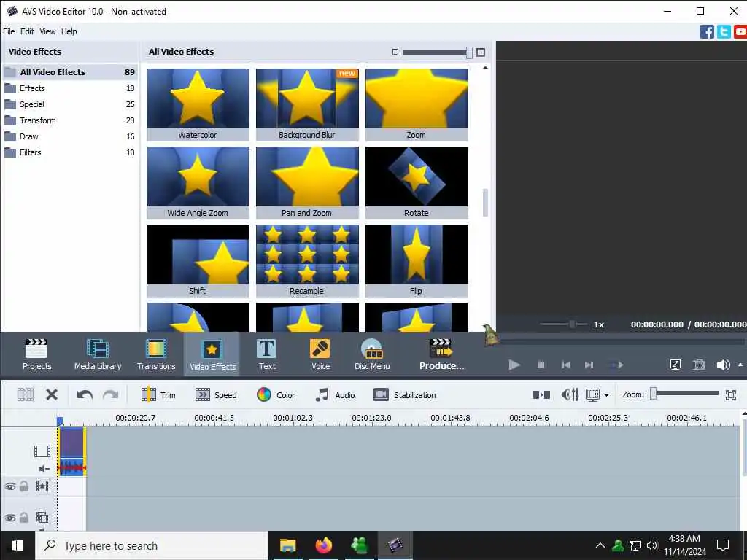Go to next frame in preview
Image resolution: width=747 pixels, height=560 pixels.
pyautogui.click(x=589, y=365)
